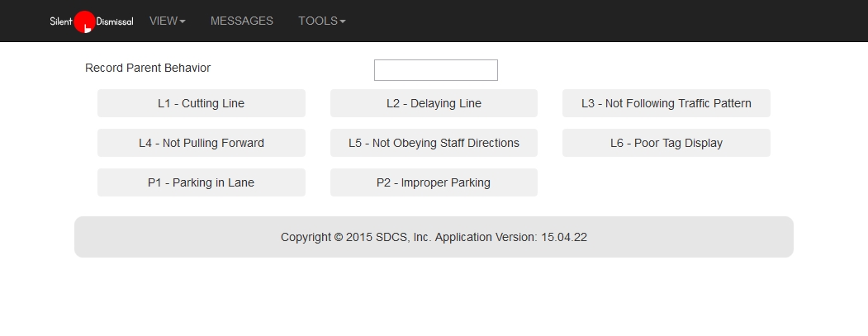The width and height of the screenshot is (868, 336).
Task: Record P1 - Parking in Lane
Action: tap(201, 182)
